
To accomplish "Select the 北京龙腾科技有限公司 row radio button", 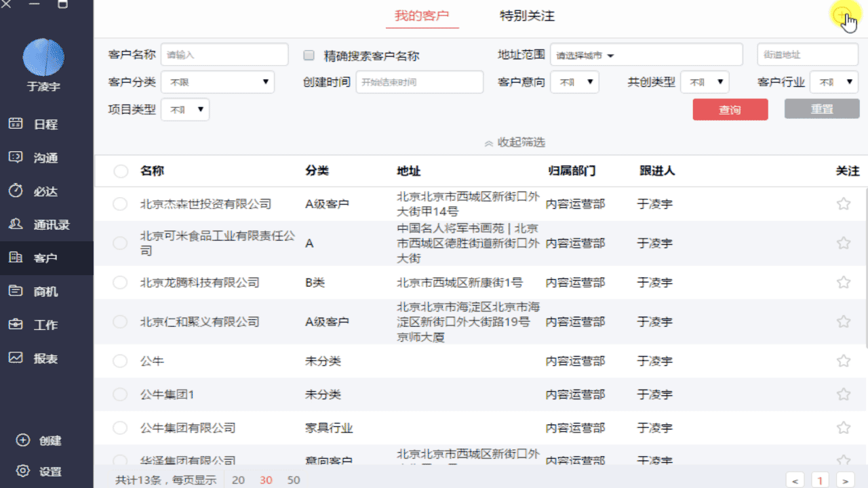I will pyautogui.click(x=120, y=283).
